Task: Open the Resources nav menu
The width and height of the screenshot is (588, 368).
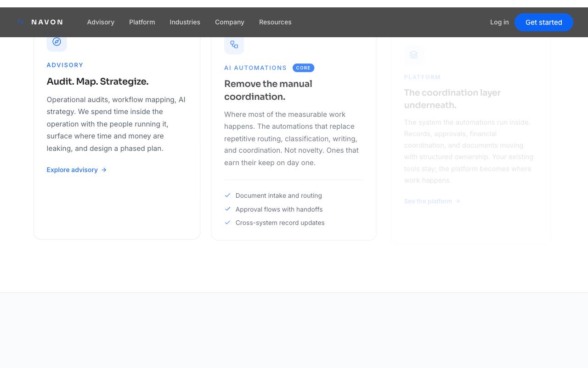Action: (275, 22)
